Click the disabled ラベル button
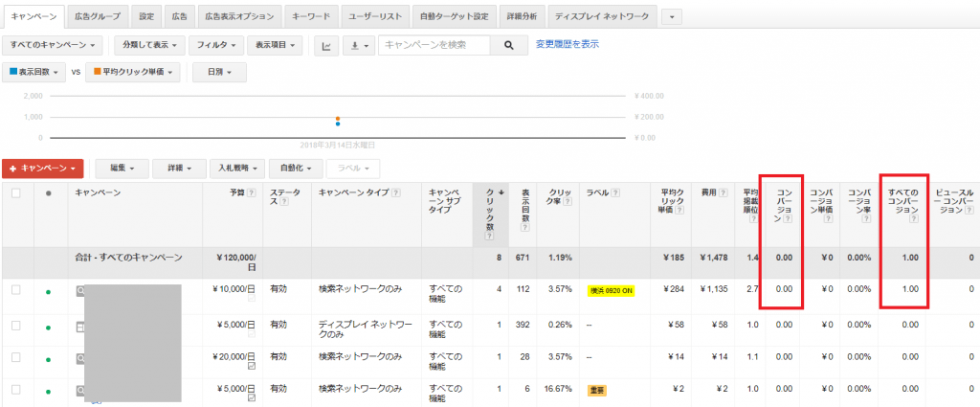980x407 pixels. click(353, 169)
